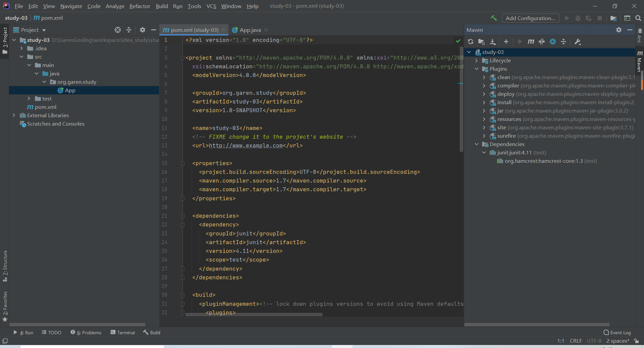Toggle the Event Log tool window
Screen dimensions: 644x348
coord(617,333)
